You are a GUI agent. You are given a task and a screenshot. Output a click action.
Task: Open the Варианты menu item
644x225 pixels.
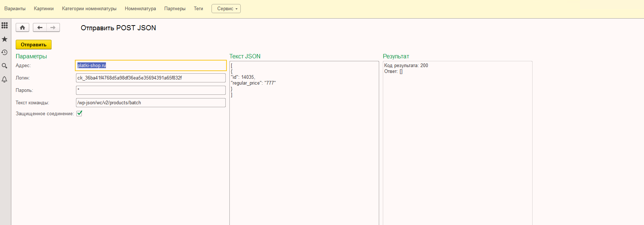click(15, 9)
